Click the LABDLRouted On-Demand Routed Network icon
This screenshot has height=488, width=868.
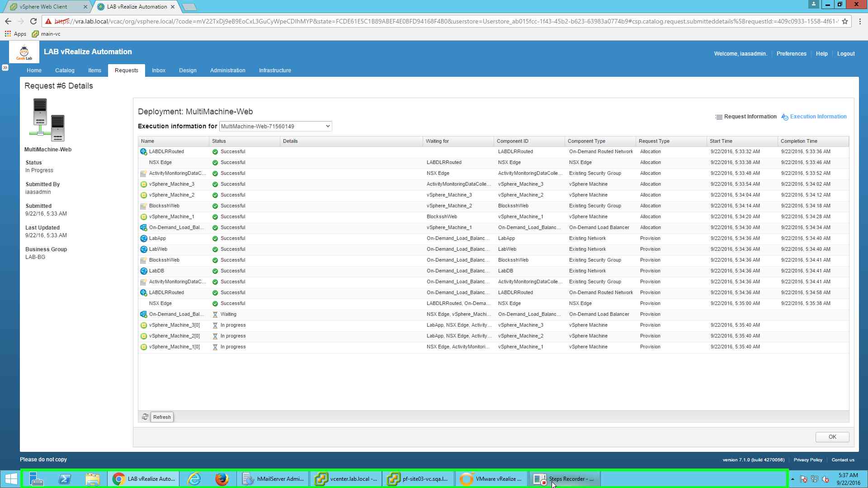144,151
